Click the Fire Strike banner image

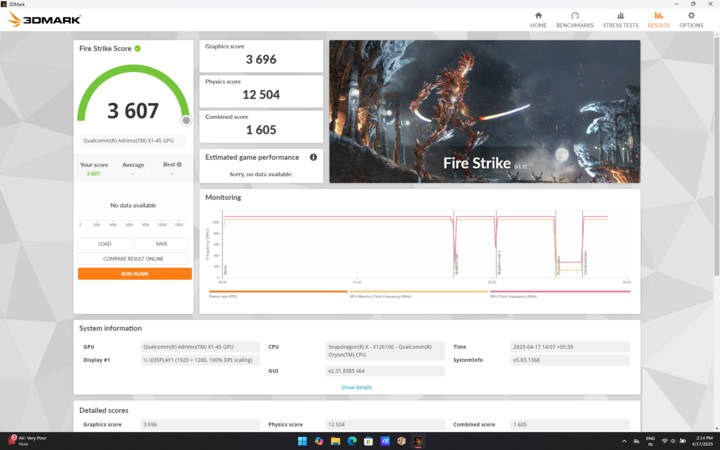(484, 111)
